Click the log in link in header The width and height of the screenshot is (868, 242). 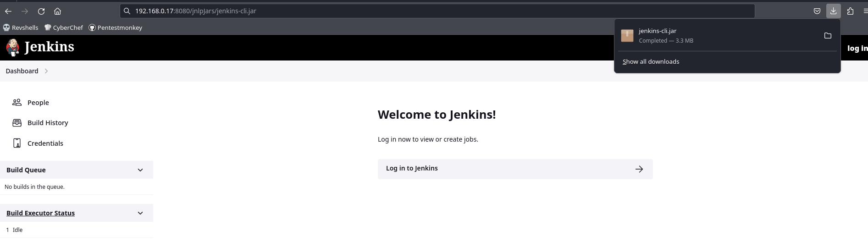pos(857,48)
